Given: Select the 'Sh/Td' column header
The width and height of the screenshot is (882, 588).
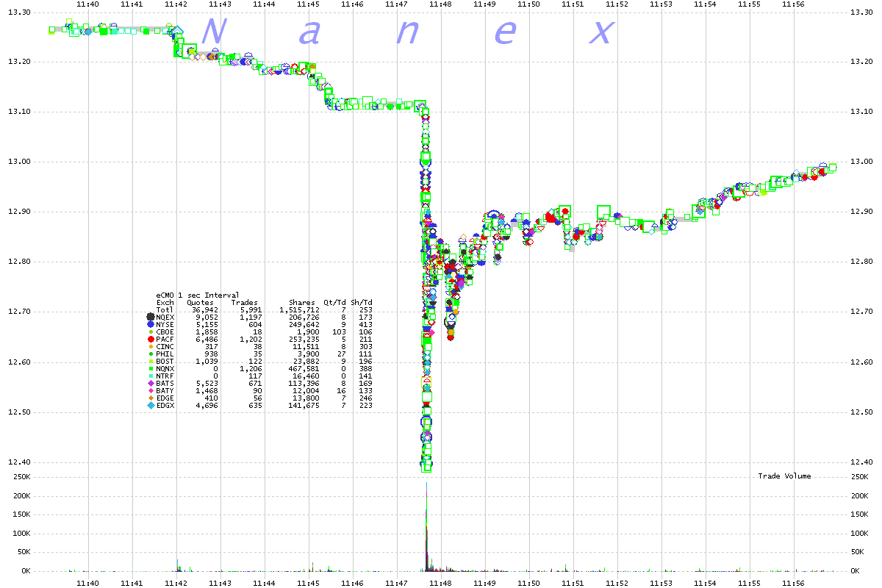Looking at the screenshot, I should [361, 302].
